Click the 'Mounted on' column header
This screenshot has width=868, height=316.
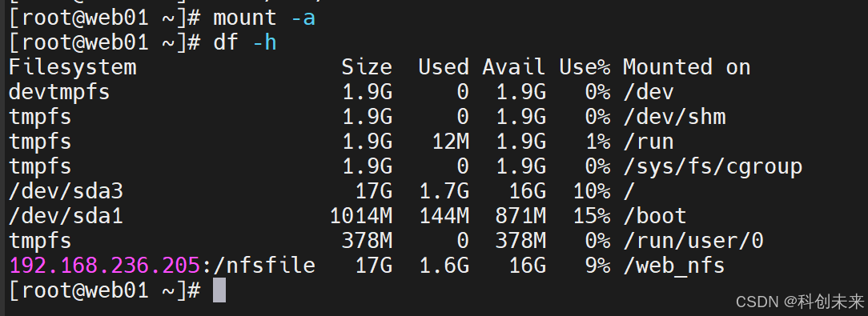point(686,67)
